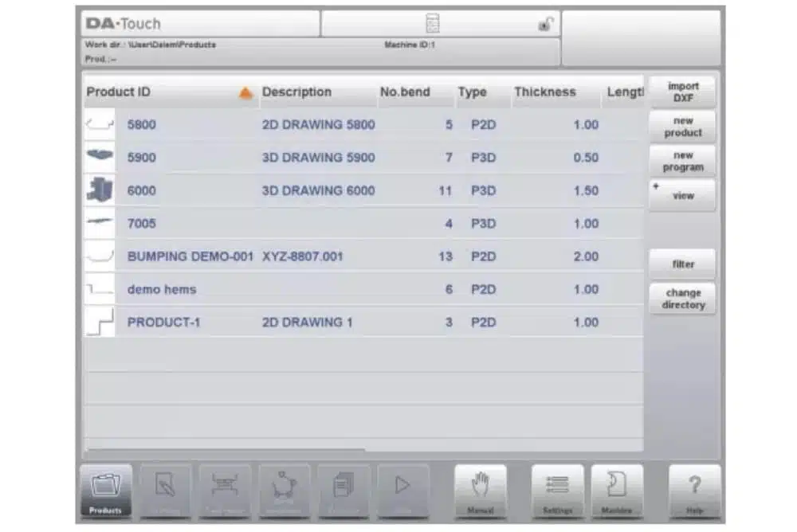797x532 pixels.
Task: Select the BUMPING DEMO-001 profile thumbnail
Action: pyautogui.click(x=100, y=256)
